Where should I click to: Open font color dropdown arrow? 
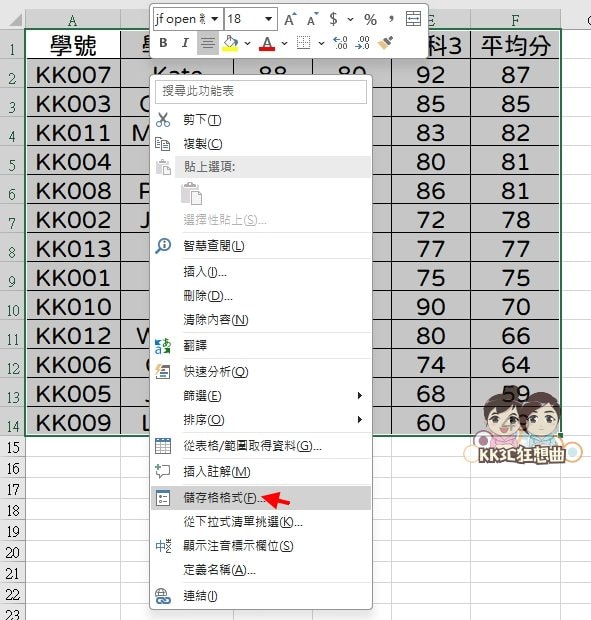tap(284, 43)
